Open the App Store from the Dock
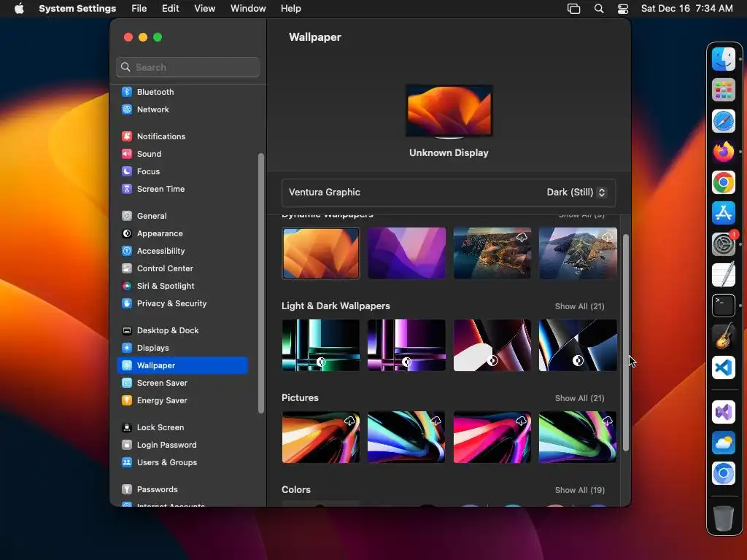The image size is (747, 560). (x=723, y=214)
